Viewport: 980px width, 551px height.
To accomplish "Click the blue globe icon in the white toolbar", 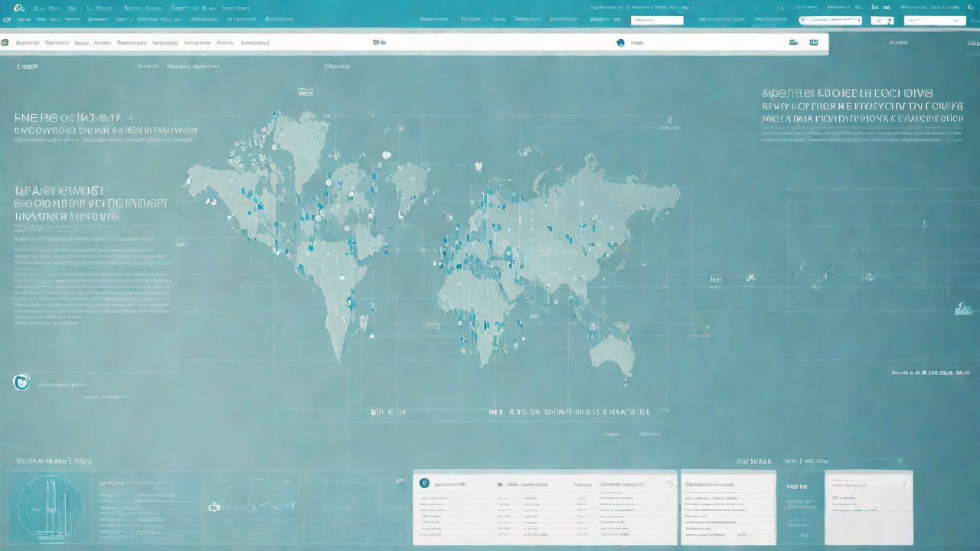I will [x=620, y=43].
